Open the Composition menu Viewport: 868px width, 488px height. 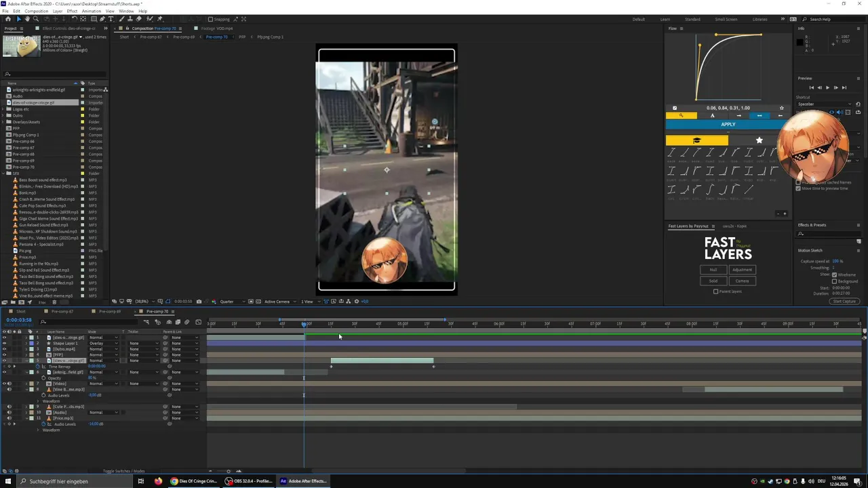pyautogui.click(x=36, y=11)
